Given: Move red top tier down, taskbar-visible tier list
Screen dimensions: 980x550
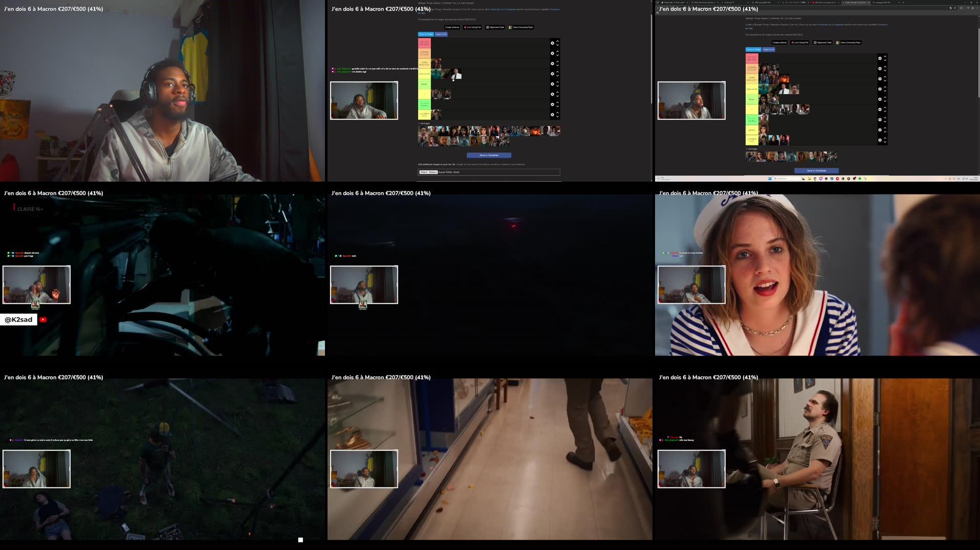Looking at the screenshot, I should [885, 60].
